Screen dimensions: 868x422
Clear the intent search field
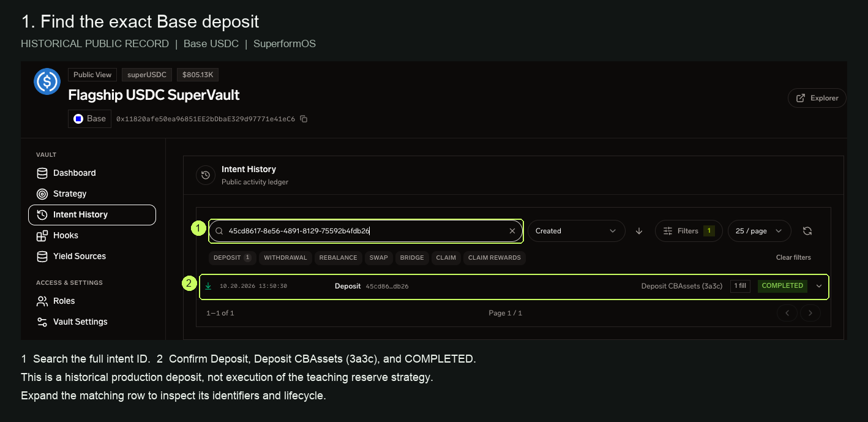[x=512, y=231]
